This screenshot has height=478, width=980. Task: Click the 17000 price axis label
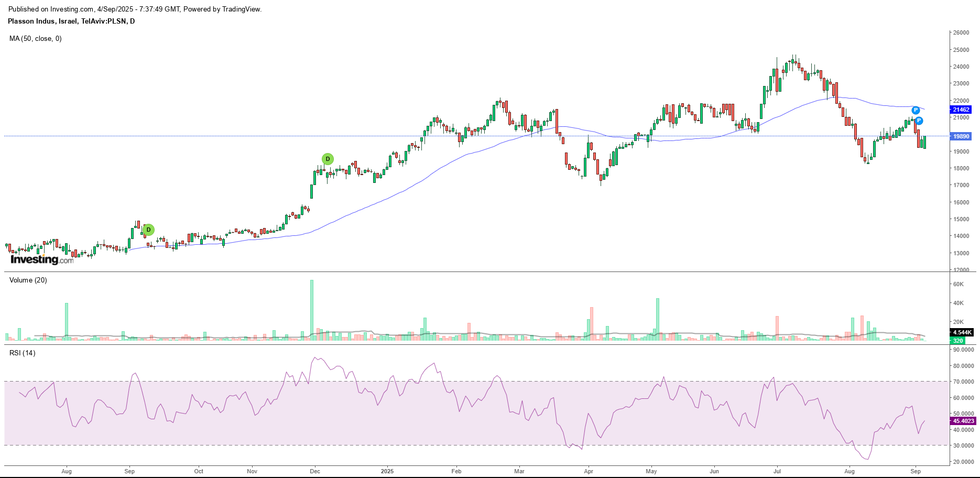[x=961, y=185]
